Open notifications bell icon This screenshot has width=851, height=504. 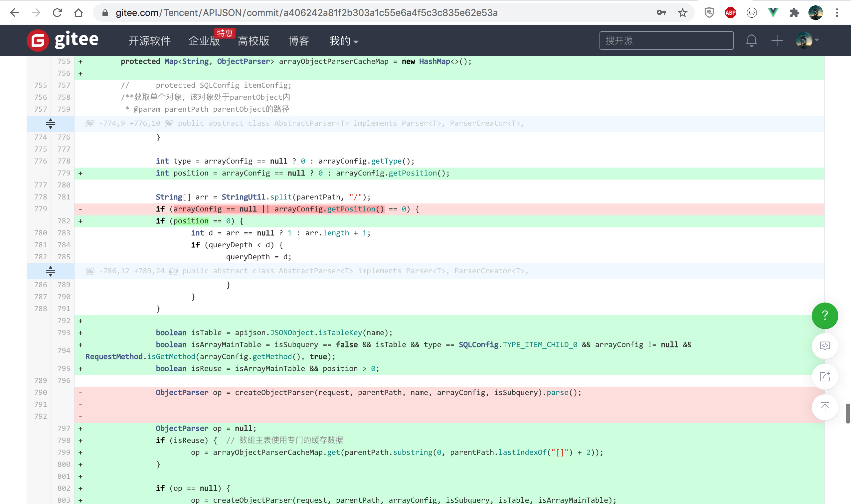pyautogui.click(x=752, y=41)
